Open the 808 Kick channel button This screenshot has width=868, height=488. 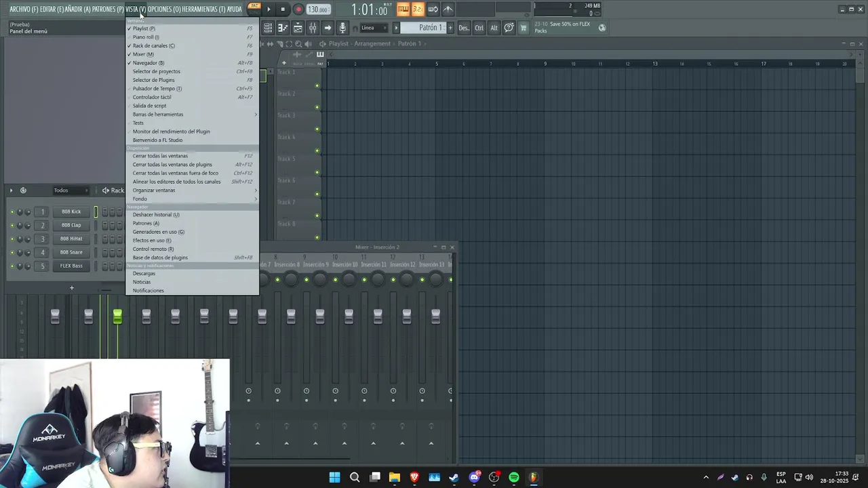(71, 211)
